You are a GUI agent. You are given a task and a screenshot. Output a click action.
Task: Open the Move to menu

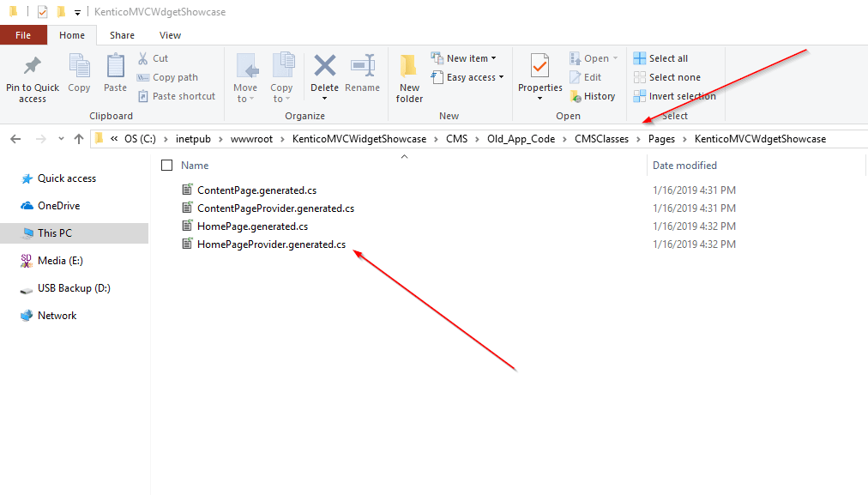click(245, 78)
